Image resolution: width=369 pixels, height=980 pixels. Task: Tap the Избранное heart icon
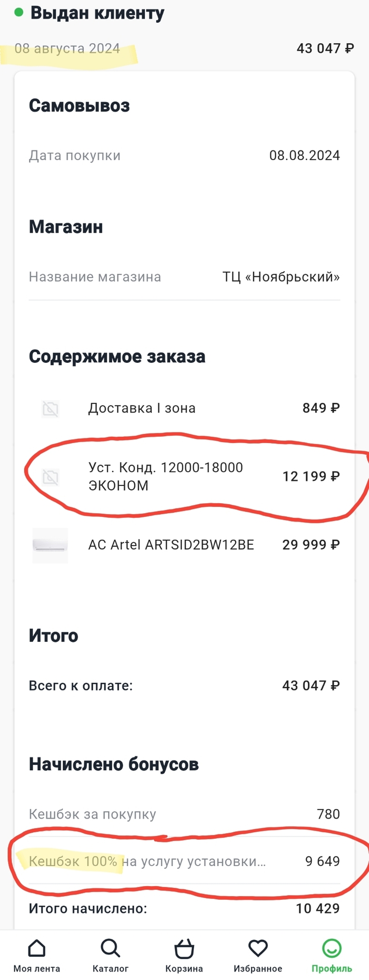(258, 949)
